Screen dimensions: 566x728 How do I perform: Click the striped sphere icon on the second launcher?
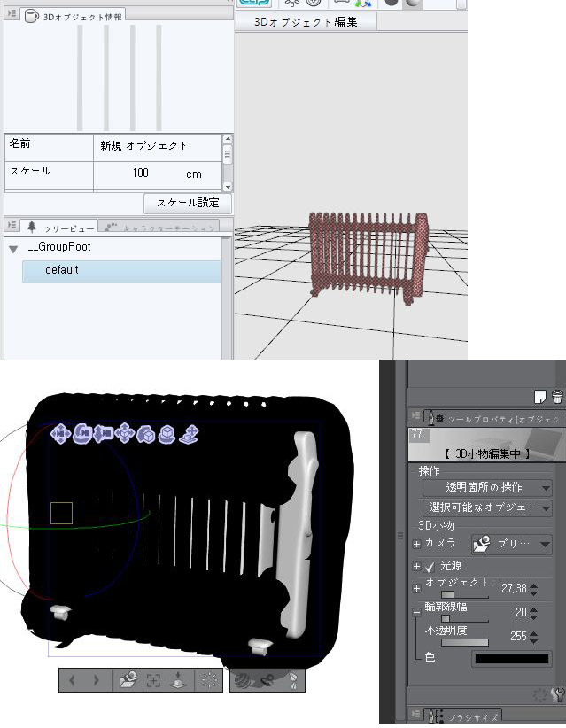pyautogui.click(x=243, y=681)
